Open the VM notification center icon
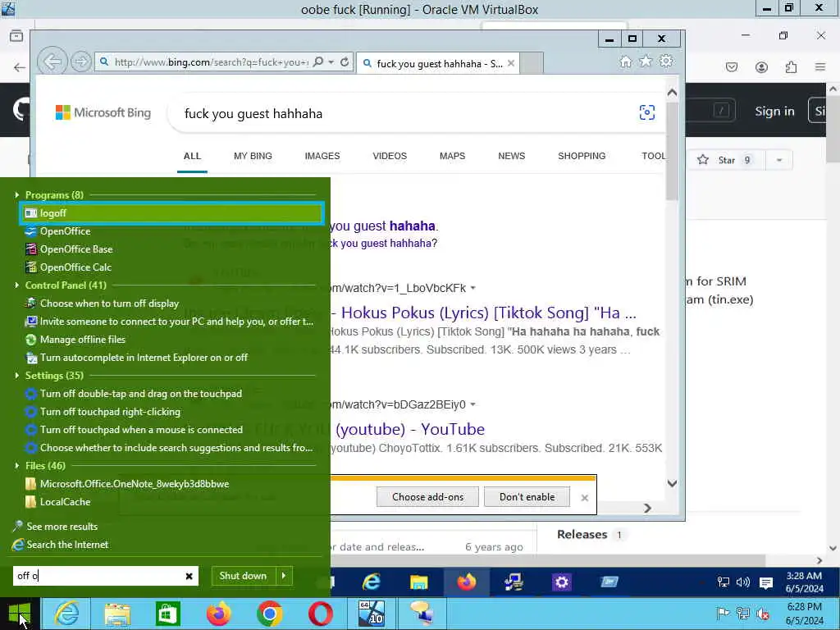The height and width of the screenshot is (630, 840). (x=766, y=583)
